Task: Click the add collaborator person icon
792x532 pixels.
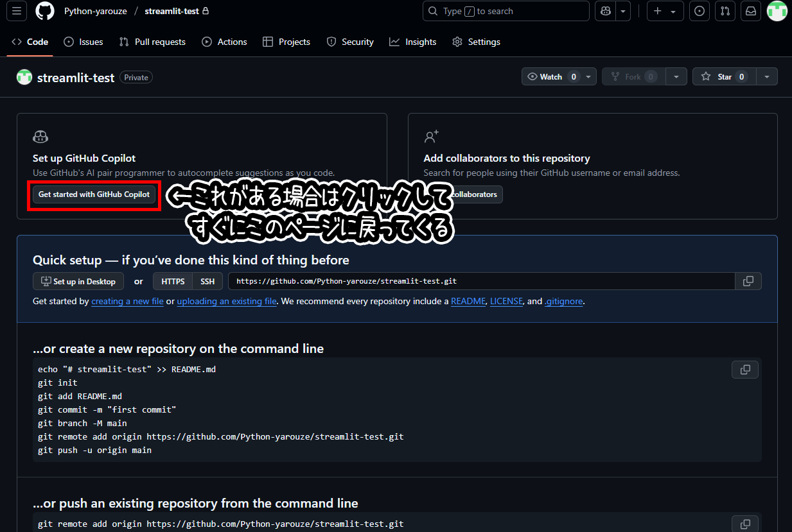Action: [x=431, y=137]
